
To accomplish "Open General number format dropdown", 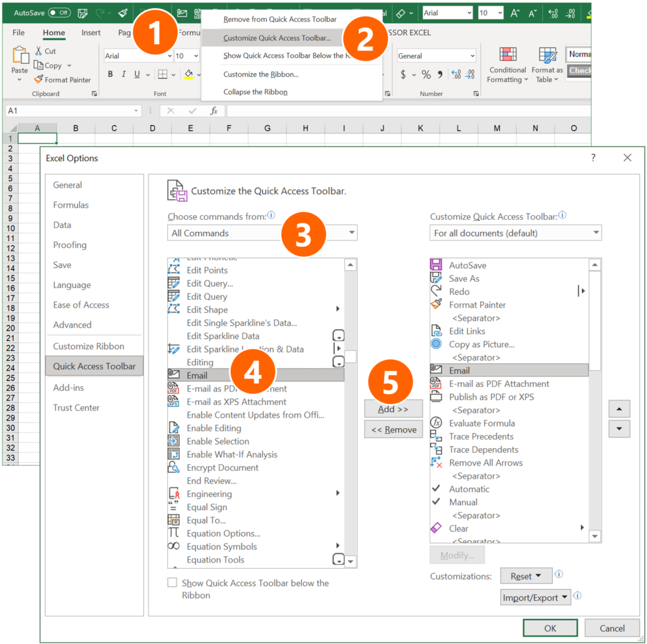I will point(473,56).
